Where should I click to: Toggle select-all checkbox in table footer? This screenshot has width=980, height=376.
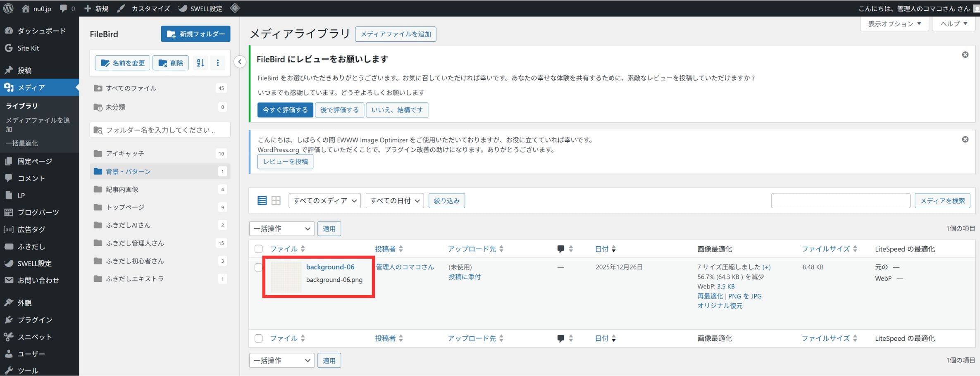258,338
